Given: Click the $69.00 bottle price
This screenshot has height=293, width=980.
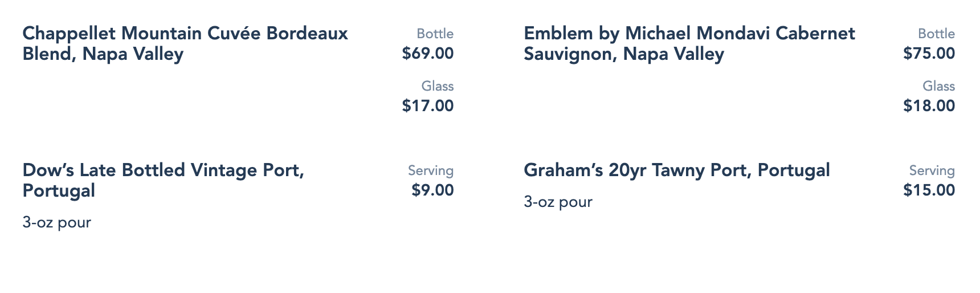Looking at the screenshot, I should point(427,54).
